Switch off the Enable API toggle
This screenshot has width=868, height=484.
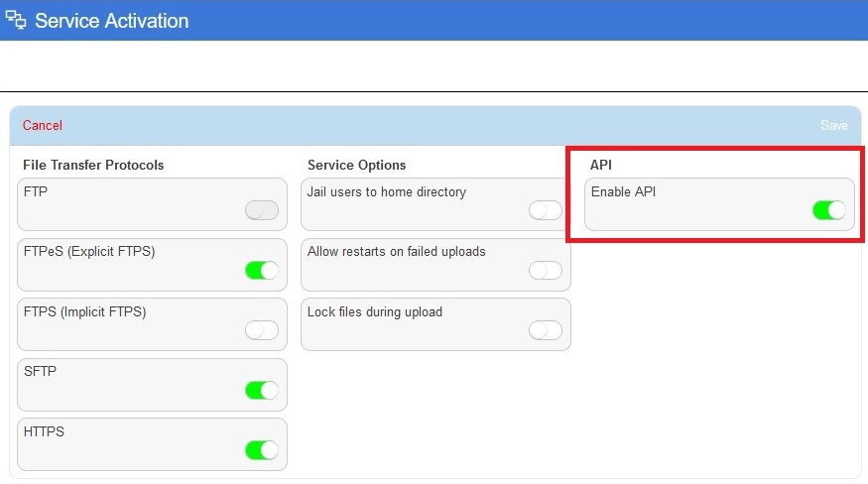coord(828,209)
